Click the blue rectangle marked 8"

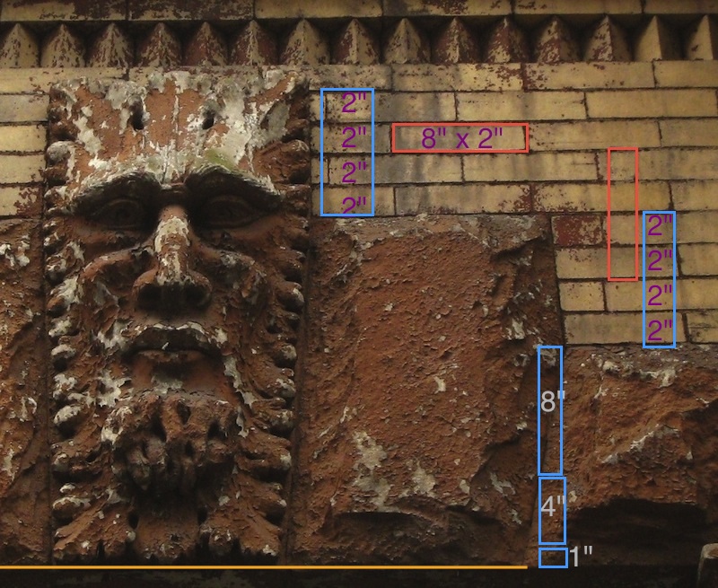(x=549, y=409)
